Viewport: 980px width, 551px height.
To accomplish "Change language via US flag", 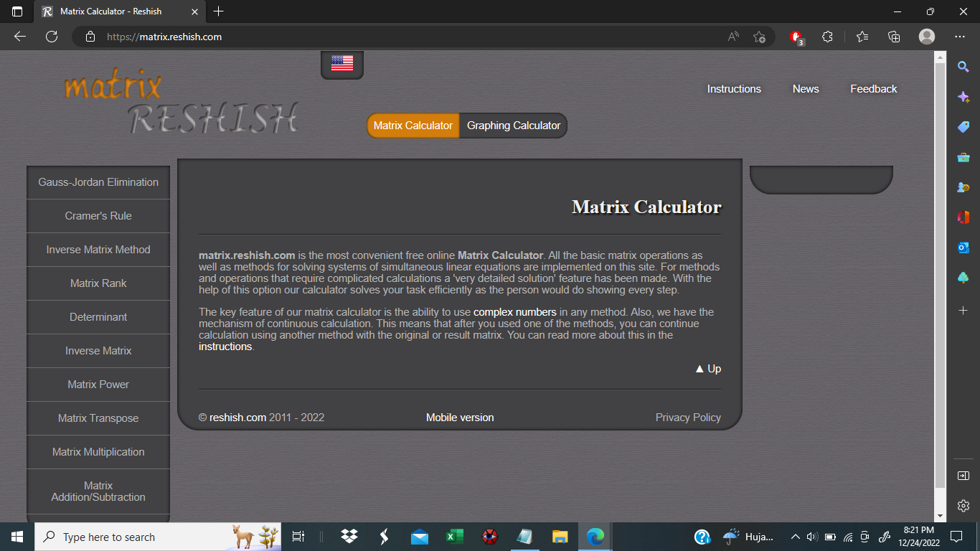I will pyautogui.click(x=342, y=64).
